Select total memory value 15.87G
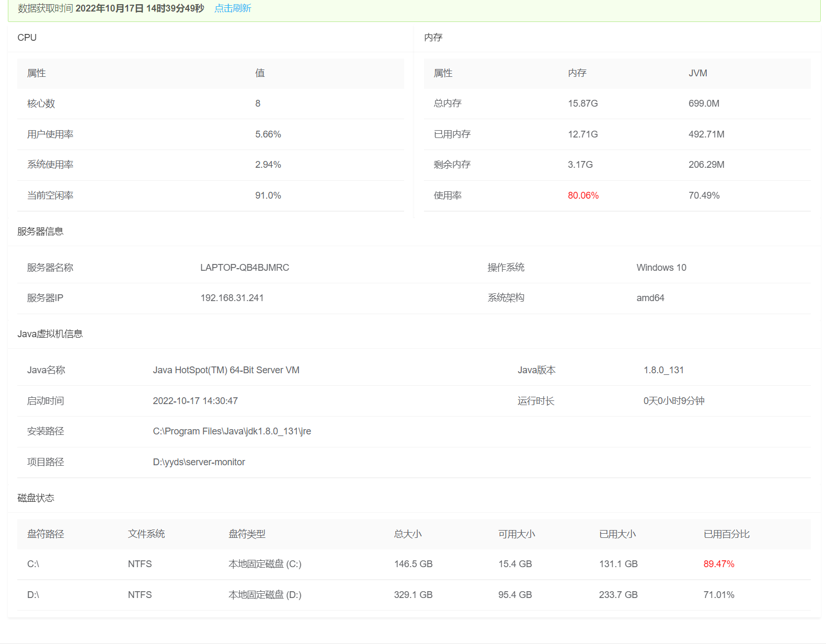The height and width of the screenshot is (644, 826). [583, 103]
